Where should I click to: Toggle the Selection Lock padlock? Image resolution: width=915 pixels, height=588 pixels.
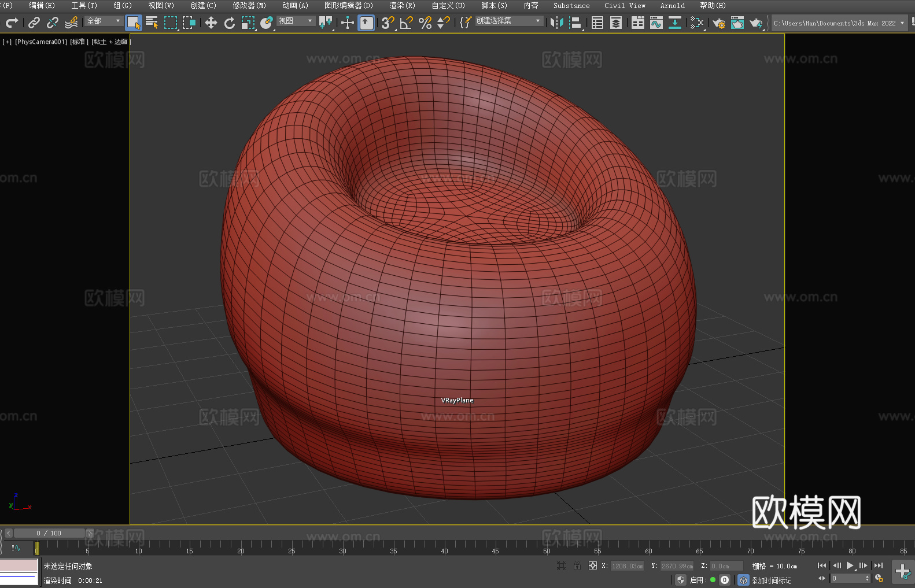[x=577, y=565]
